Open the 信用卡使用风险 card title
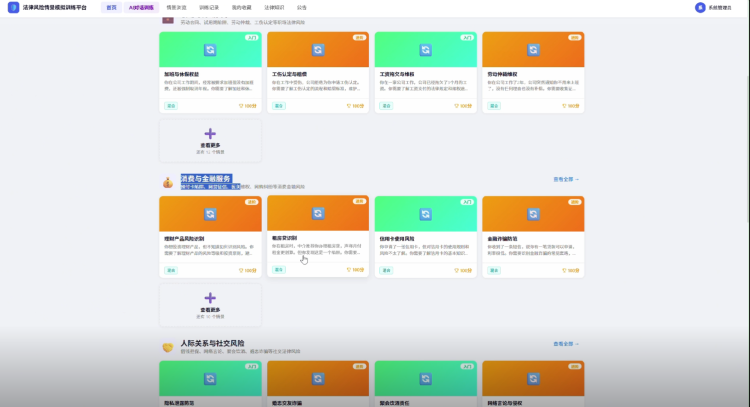 pyautogui.click(x=397, y=239)
